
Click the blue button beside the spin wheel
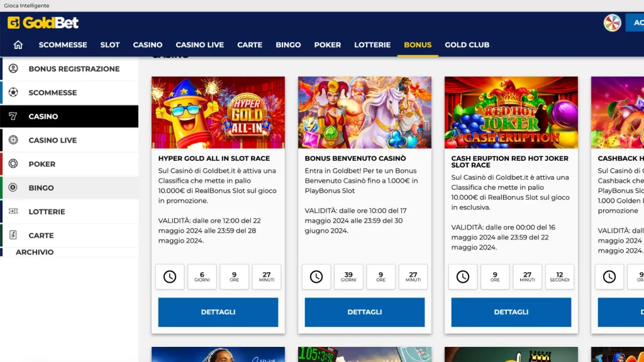[x=635, y=23]
